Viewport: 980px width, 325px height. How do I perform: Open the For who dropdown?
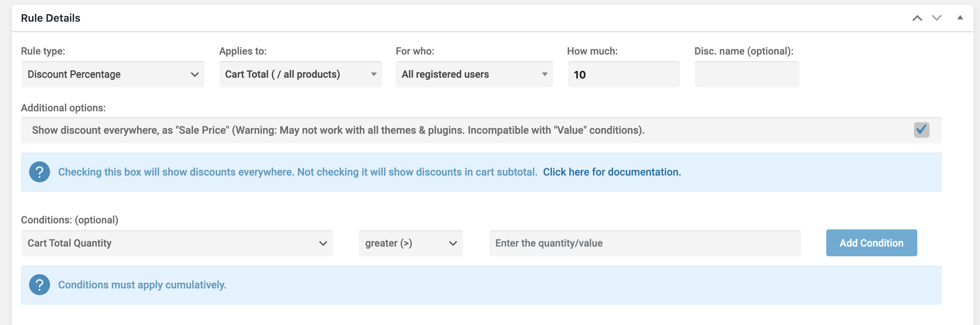pyautogui.click(x=474, y=74)
